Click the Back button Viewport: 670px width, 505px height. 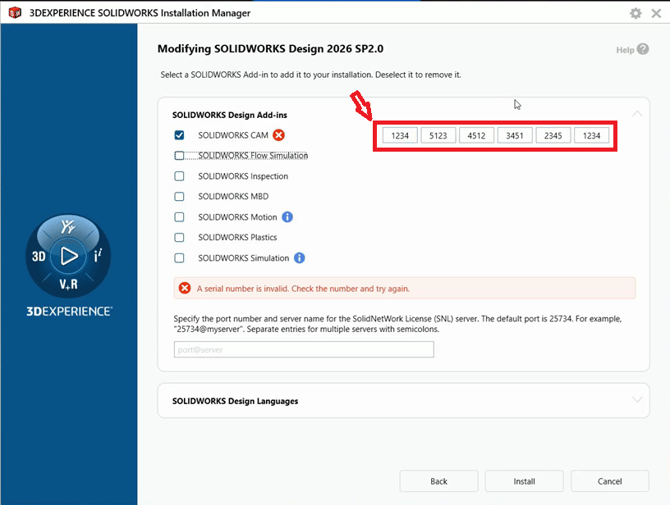[439, 481]
